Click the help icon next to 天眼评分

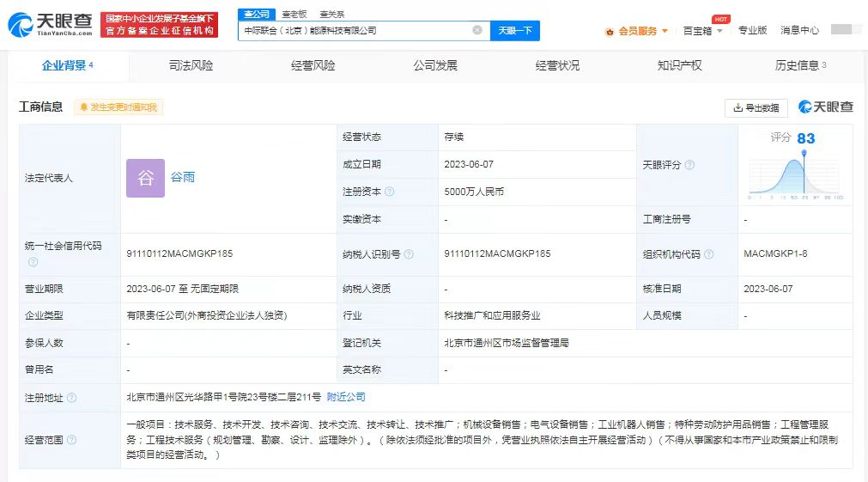689,165
